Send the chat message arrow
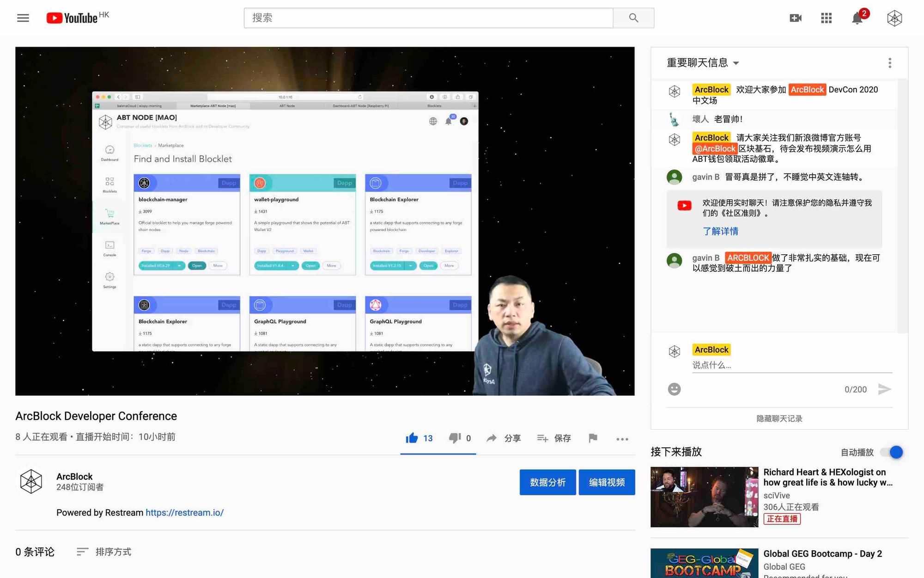The image size is (924, 578). 884,389
